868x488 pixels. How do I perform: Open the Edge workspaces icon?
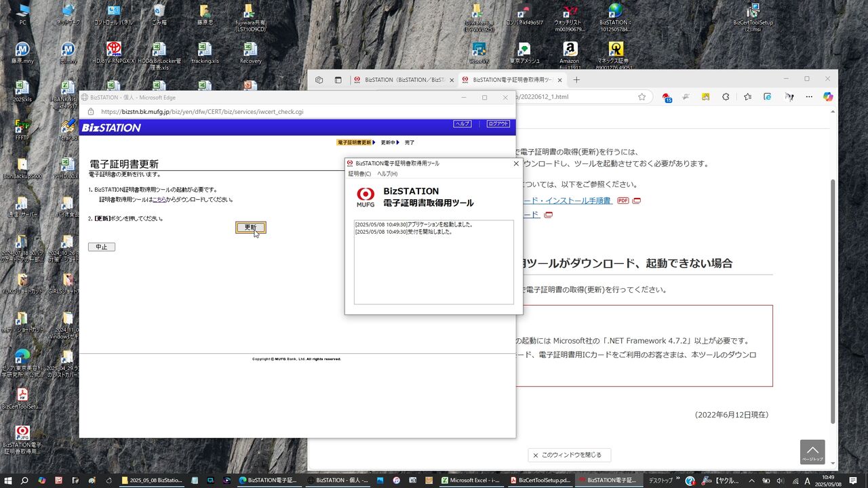pyautogui.click(x=319, y=80)
